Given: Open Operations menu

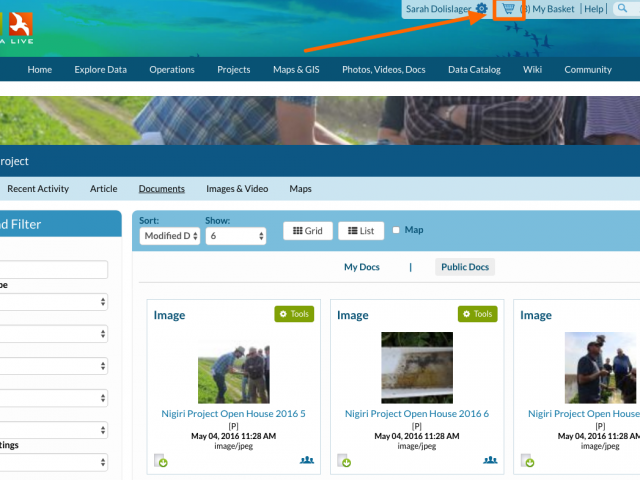Looking at the screenshot, I should [172, 69].
